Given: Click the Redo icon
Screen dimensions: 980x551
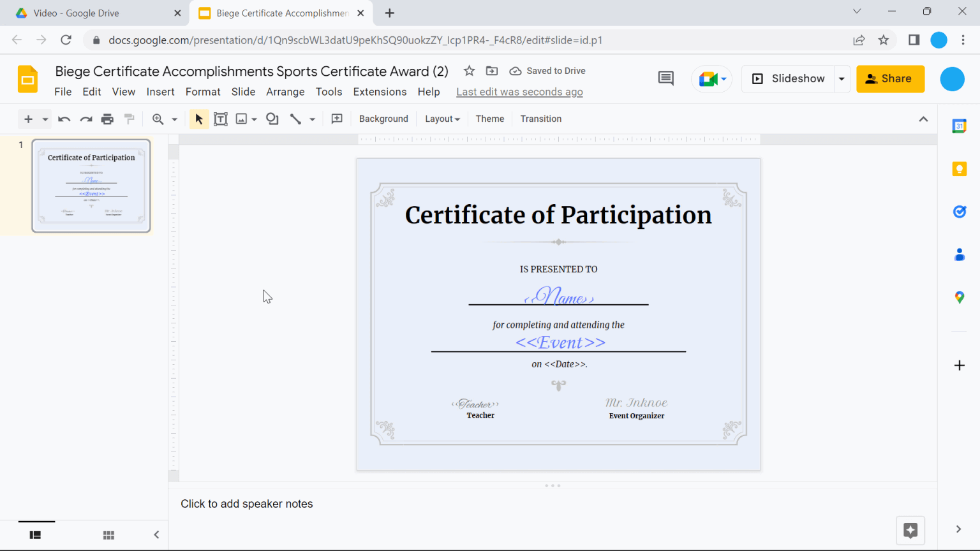Looking at the screenshot, I should [85, 119].
